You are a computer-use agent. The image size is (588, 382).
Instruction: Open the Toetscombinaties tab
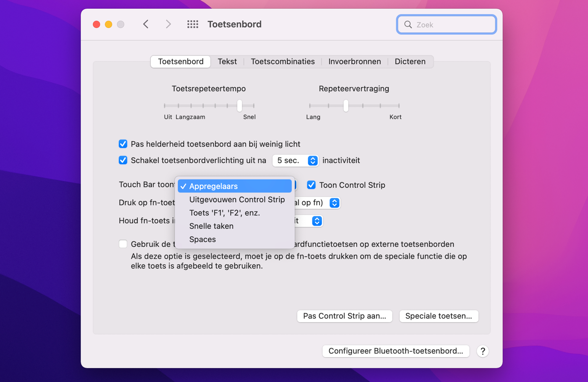click(x=283, y=61)
